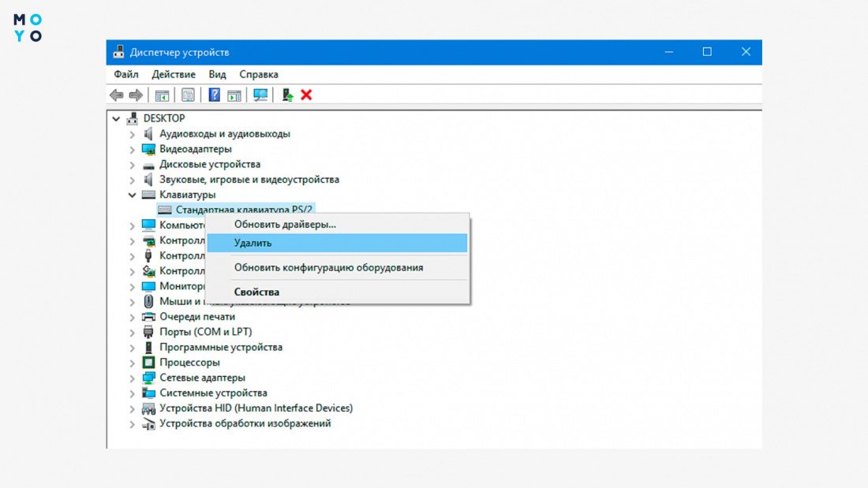Collapse the Клавиатуры category

[132, 195]
